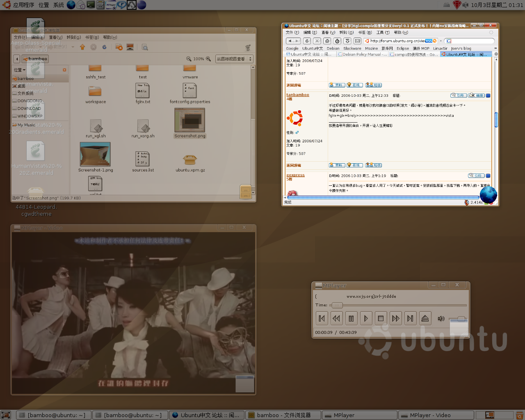
Task: Launch Eclipse from top panel launcher
Action: click(142, 5)
